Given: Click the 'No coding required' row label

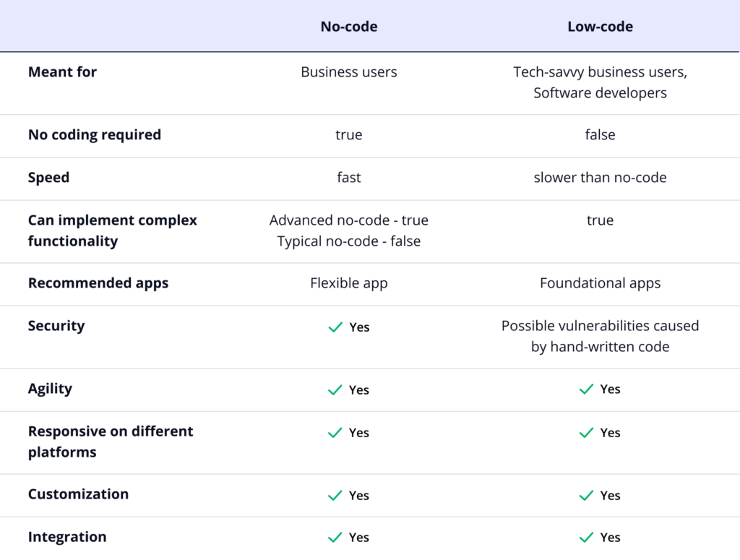Looking at the screenshot, I should click(x=95, y=135).
